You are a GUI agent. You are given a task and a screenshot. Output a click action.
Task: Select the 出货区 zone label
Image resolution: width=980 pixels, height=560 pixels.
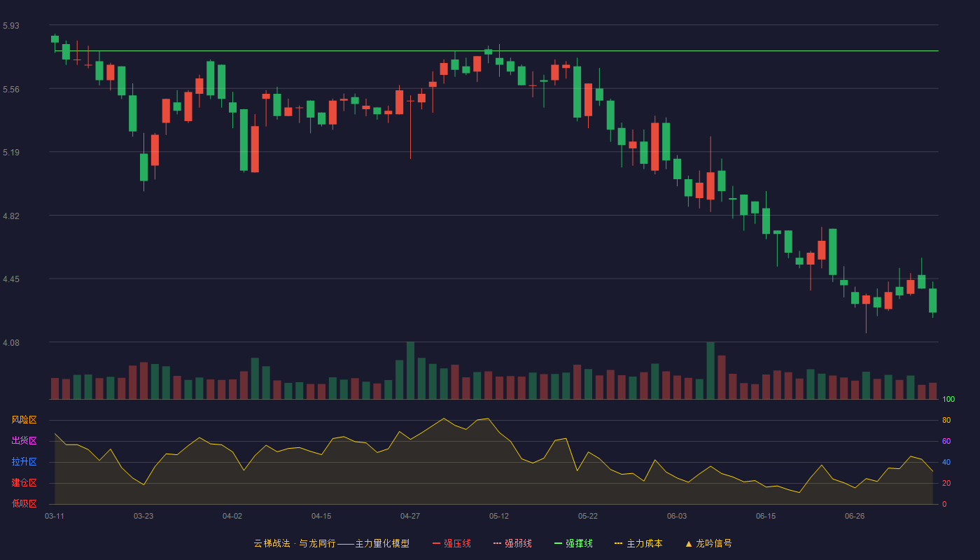[24, 441]
